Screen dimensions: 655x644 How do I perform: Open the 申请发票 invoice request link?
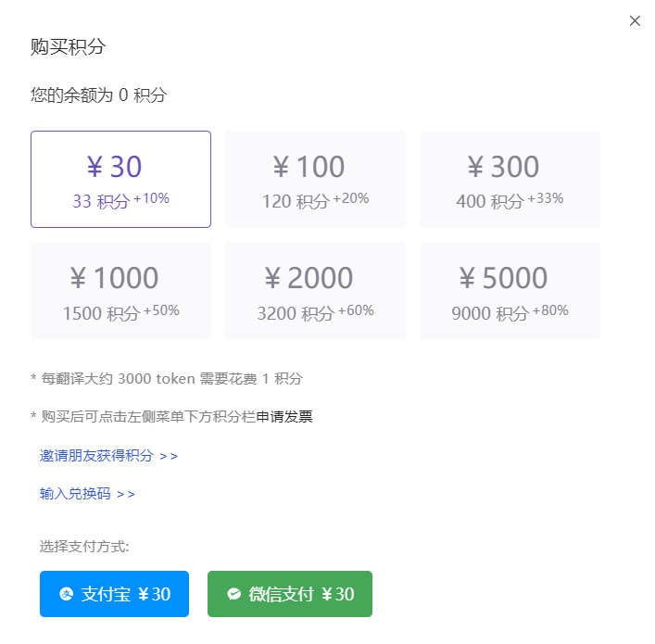coord(284,417)
